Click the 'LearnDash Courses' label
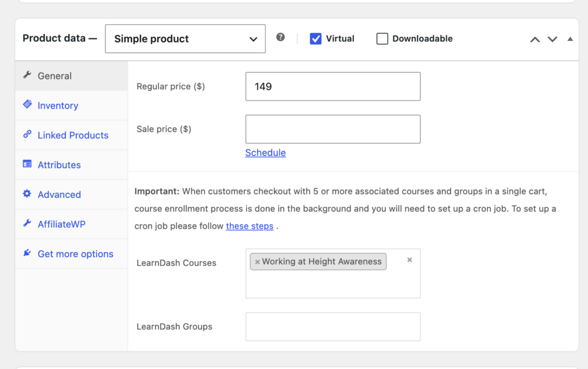Image resolution: width=588 pixels, height=369 pixels. pos(176,263)
